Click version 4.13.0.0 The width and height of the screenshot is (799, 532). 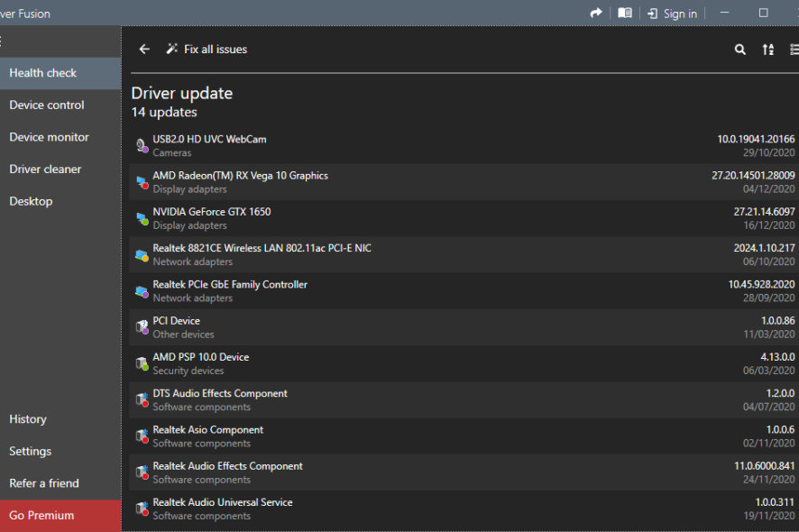click(777, 357)
